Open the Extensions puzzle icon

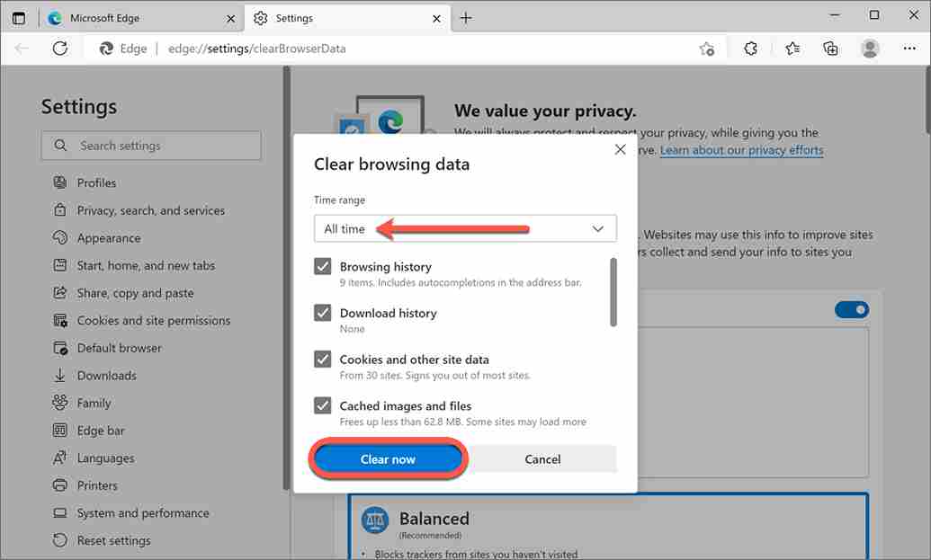(750, 49)
